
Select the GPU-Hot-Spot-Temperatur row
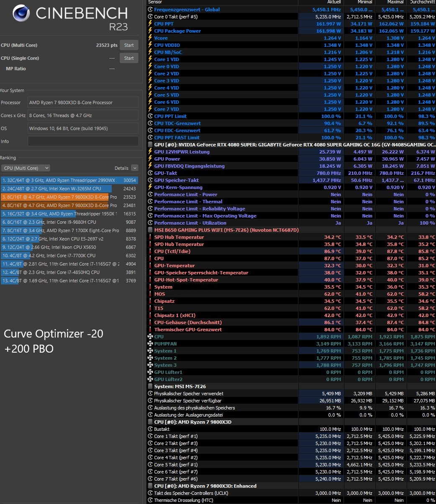tap(292, 280)
